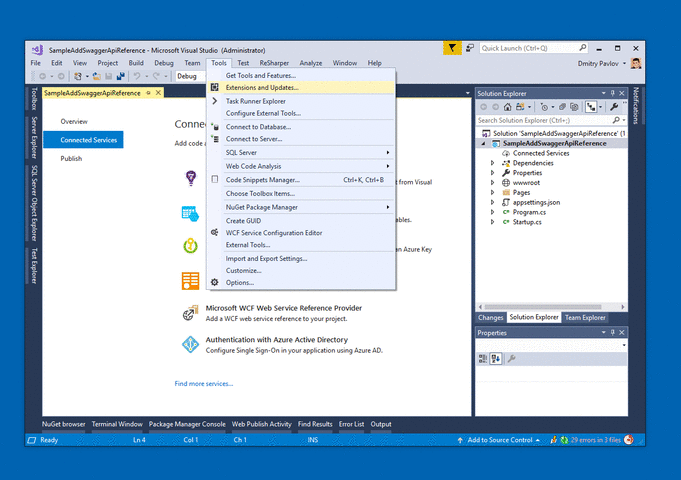The height and width of the screenshot is (480, 681).
Task: Click the Undo toolbar icon
Action: pyautogui.click(x=137, y=76)
